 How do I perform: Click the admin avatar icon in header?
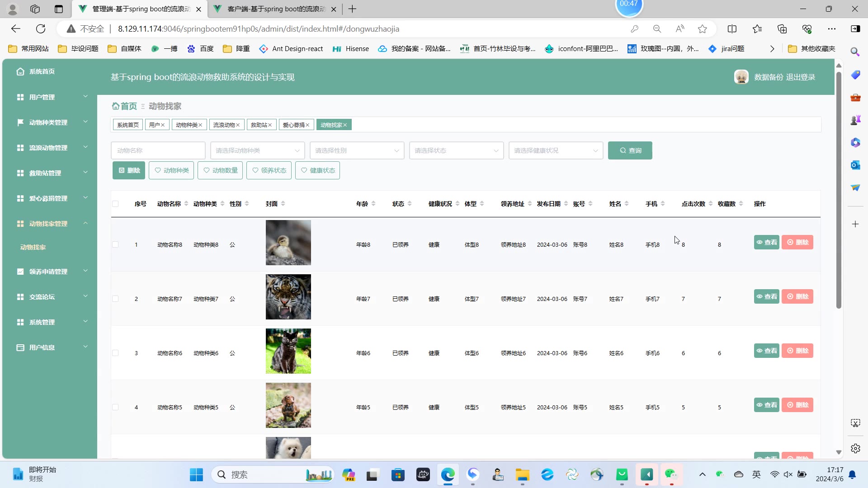[x=741, y=77]
